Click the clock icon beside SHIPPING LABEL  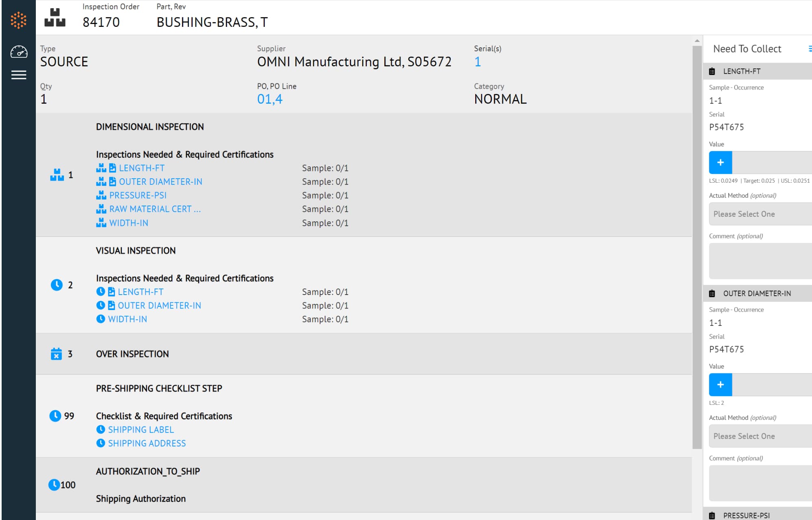tap(101, 429)
